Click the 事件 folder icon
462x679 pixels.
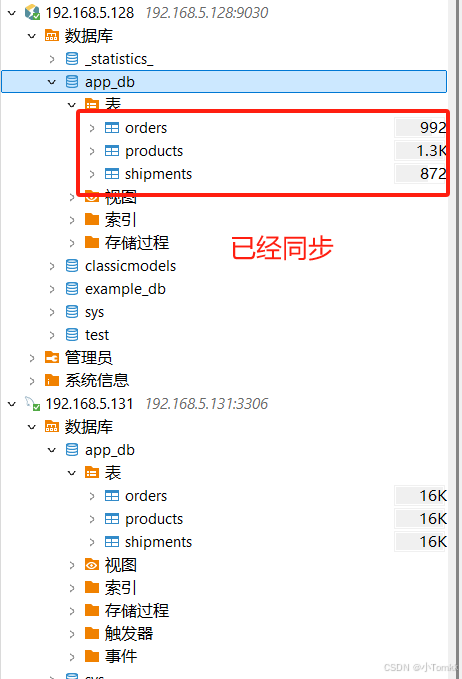pyautogui.click(x=92, y=656)
